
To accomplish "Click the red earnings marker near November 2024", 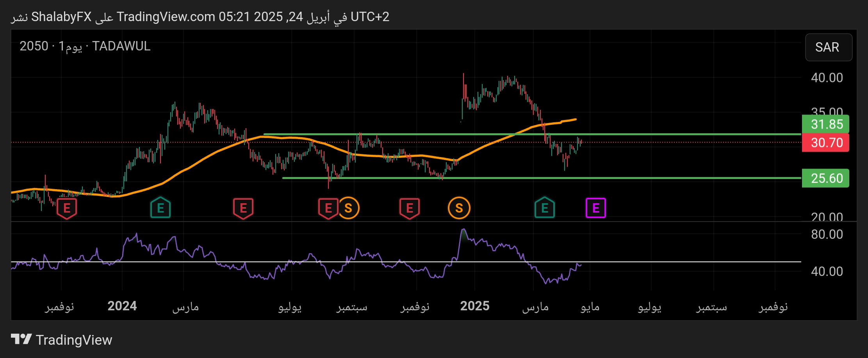I will tap(410, 208).
